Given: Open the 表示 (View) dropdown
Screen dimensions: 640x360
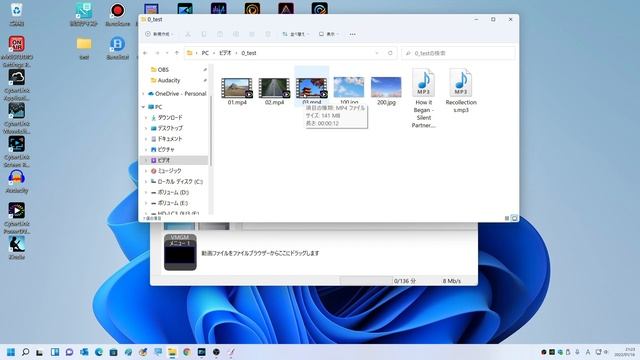Looking at the screenshot, I should point(329,34).
